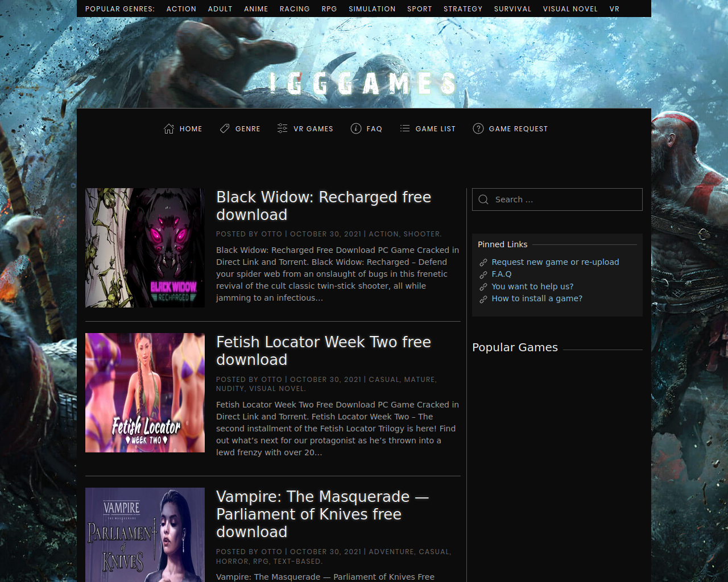728x582 pixels.
Task: Select the SPORT popular genre
Action: pos(420,9)
